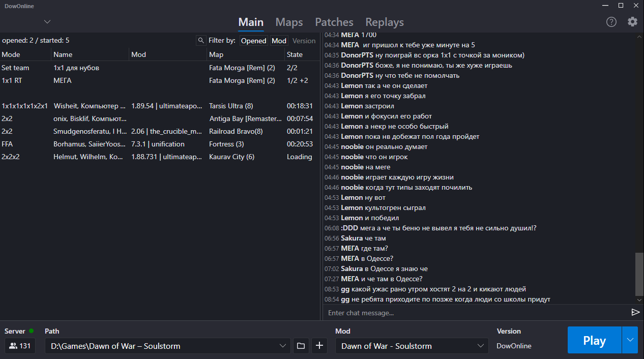Add a new path with the plus icon
Viewport: 644px width, 359px height.
pyautogui.click(x=319, y=346)
